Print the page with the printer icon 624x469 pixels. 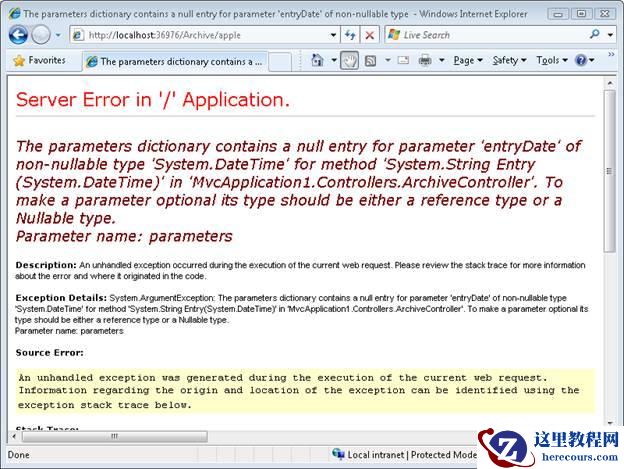425,60
